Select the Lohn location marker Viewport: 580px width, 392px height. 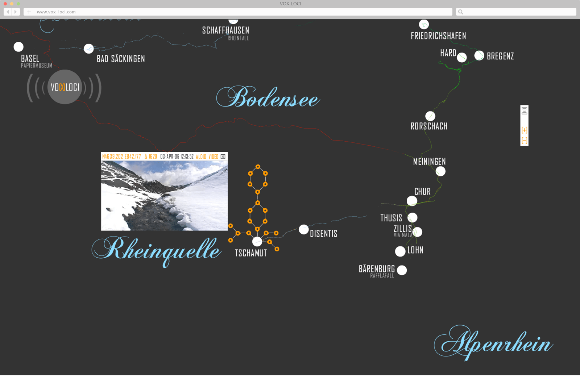tap(400, 251)
